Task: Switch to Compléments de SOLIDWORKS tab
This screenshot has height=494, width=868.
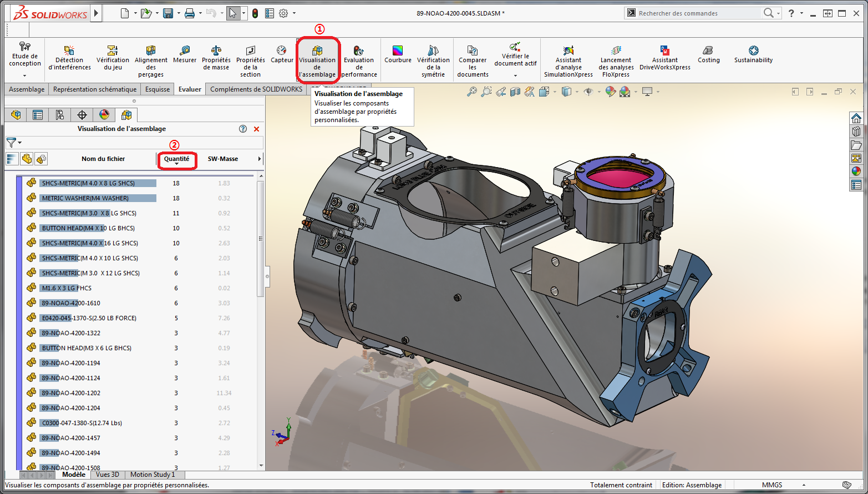Action: point(256,89)
